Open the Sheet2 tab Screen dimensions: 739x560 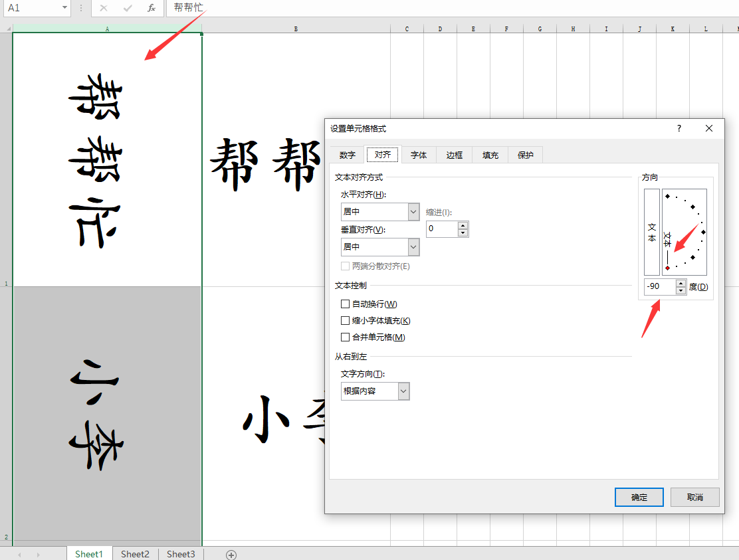point(135,554)
